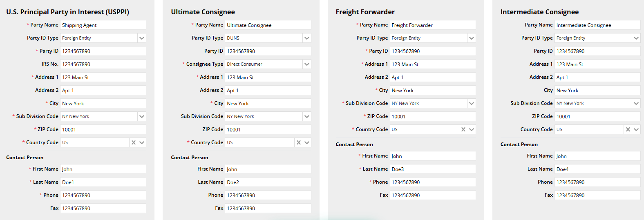
Task: Clear the USPPI Country Code value
Action: 134,142
